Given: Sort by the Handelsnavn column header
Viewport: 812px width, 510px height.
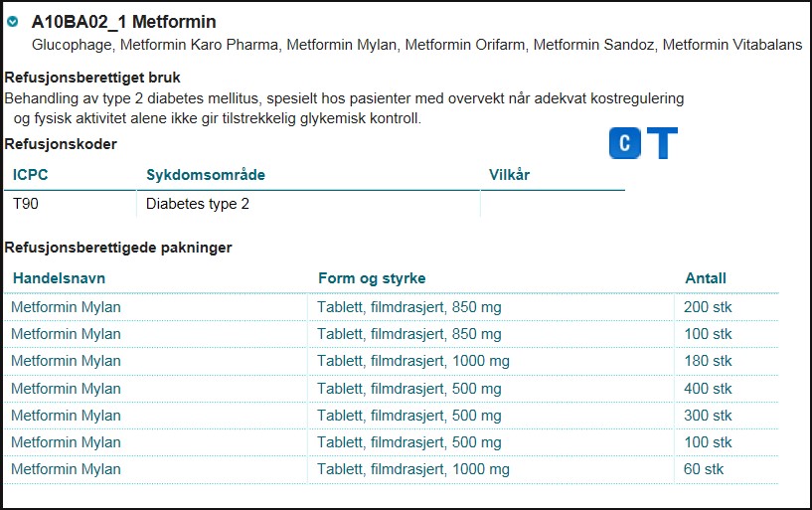Looking at the screenshot, I should 59,278.
